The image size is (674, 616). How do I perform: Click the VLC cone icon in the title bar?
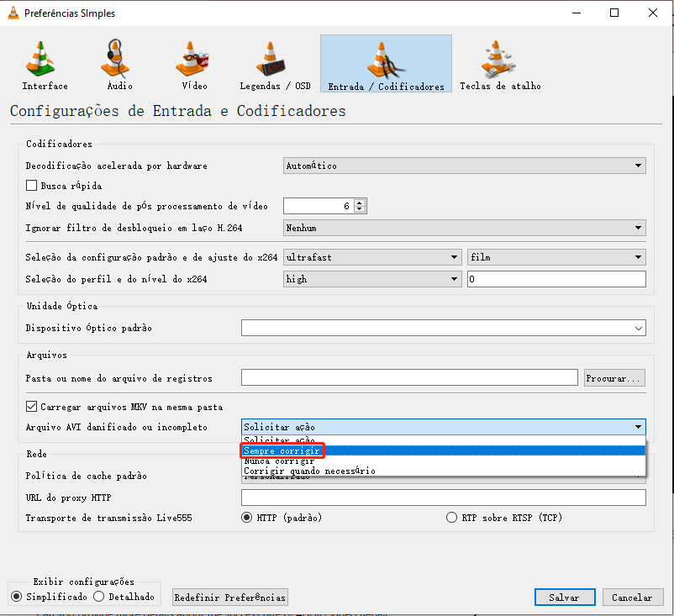(x=12, y=13)
